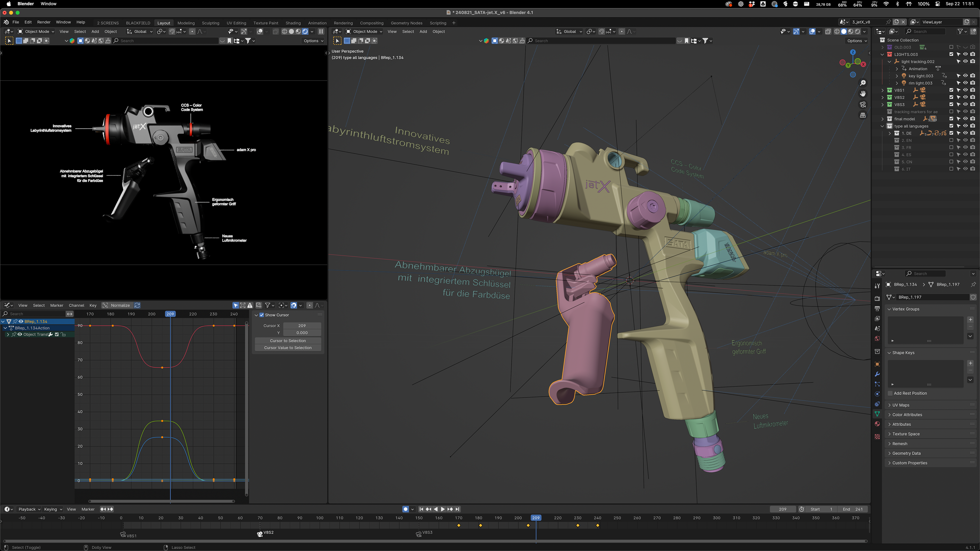Open Object Mode dropdown in left viewport

point(36,32)
